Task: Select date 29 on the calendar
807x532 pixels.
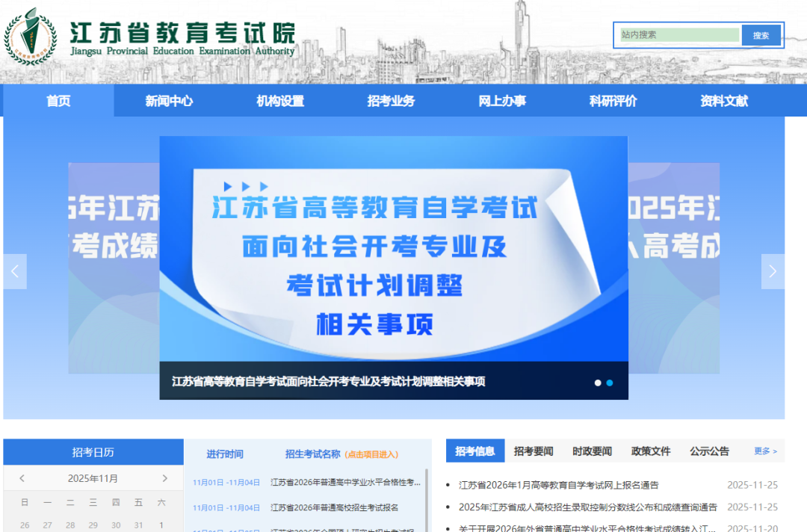Action: 93,525
